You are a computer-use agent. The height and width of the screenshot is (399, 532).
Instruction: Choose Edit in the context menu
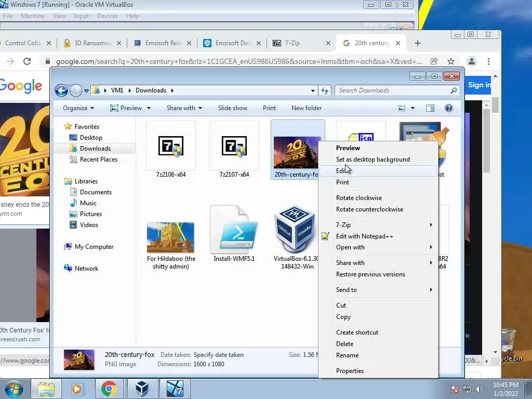(378, 170)
